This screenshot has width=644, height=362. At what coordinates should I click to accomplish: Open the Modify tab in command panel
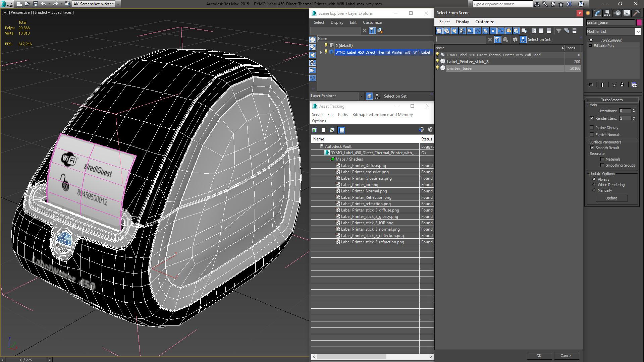click(x=598, y=13)
